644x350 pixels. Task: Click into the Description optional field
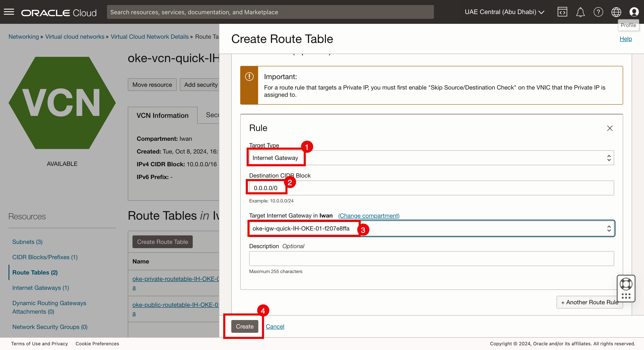(431, 258)
